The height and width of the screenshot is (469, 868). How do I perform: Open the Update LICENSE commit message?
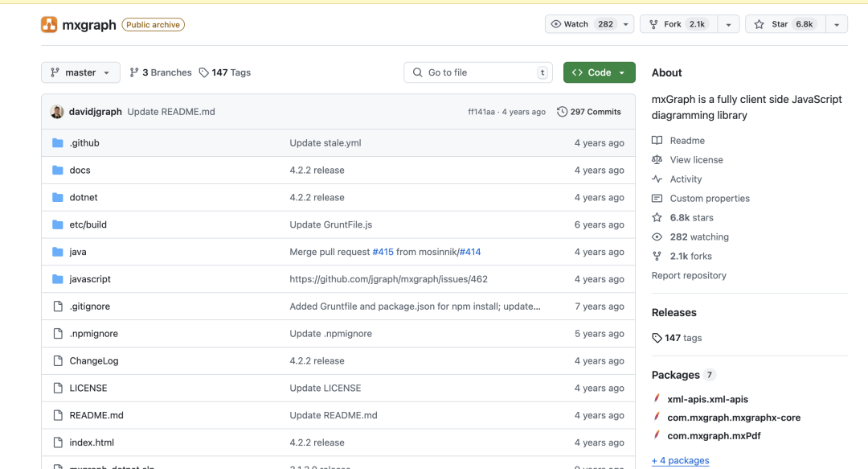point(325,388)
